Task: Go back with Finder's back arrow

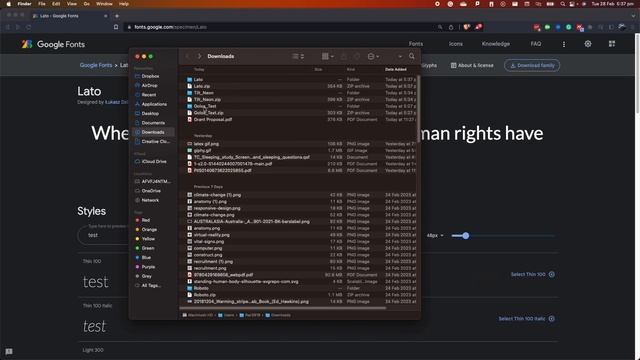Action: tap(187, 56)
